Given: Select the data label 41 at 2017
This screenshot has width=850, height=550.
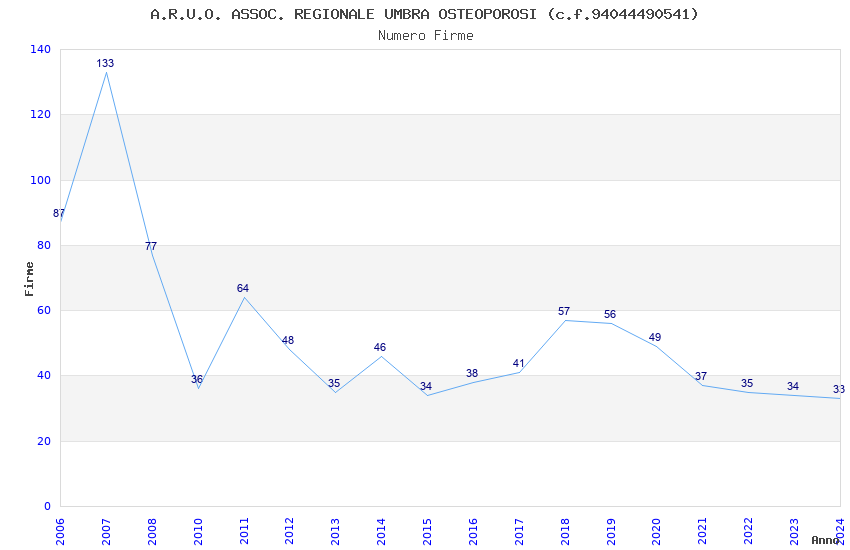Looking at the screenshot, I should [518, 364].
